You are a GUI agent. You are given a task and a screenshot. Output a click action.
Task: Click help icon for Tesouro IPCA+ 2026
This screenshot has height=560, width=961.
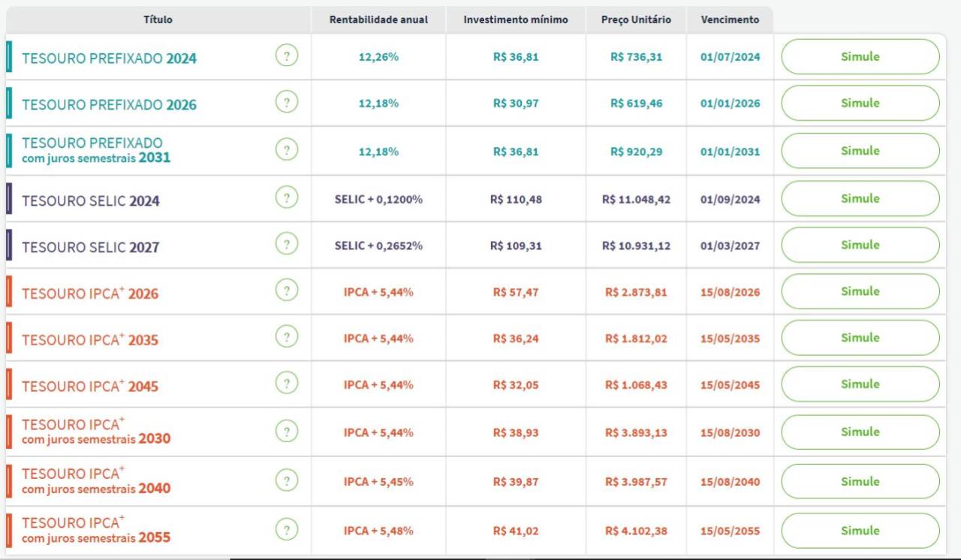[286, 291]
